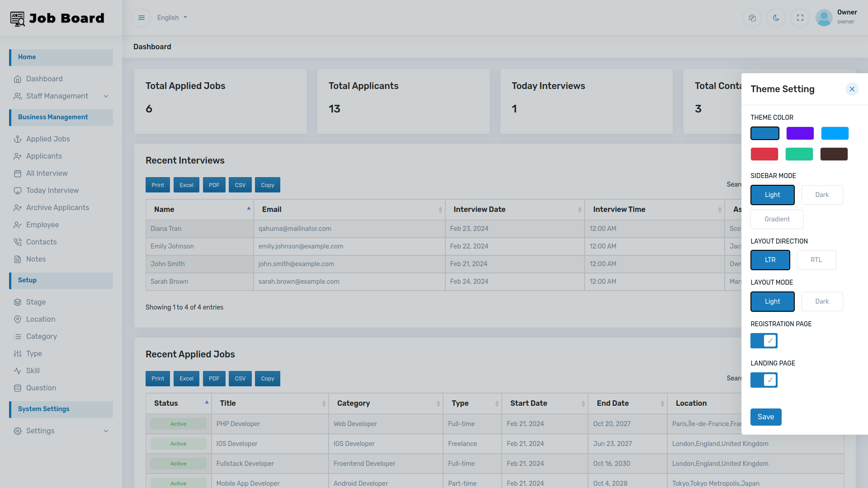Image resolution: width=868 pixels, height=488 pixels.
Task: Disable the Landing Page toggle
Action: (764, 380)
